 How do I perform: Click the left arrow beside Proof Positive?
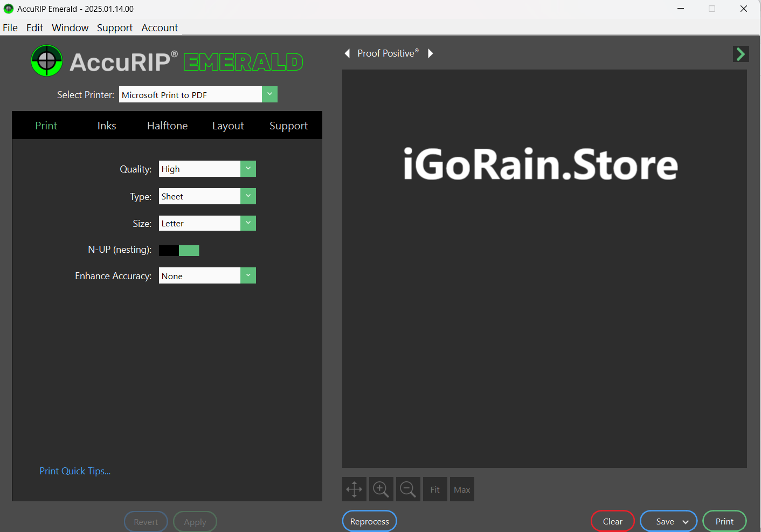click(348, 53)
